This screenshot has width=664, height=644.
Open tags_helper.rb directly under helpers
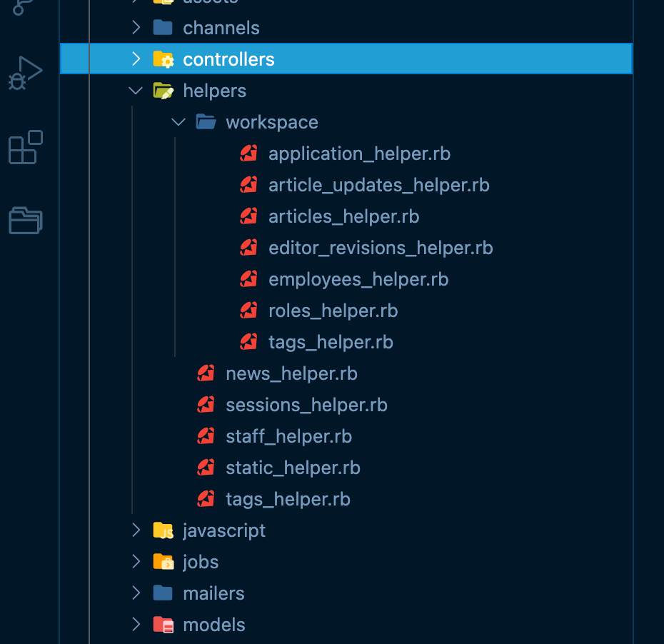(288, 499)
